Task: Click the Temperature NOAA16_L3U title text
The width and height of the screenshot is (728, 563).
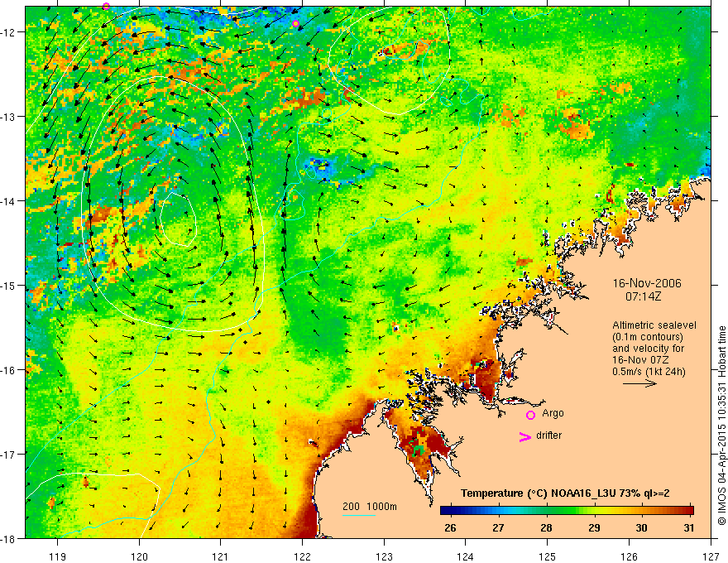Action: 565,493
